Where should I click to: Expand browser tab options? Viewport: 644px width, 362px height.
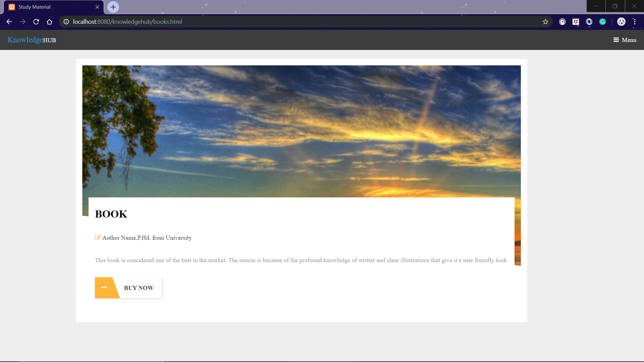[x=112, y=7]
